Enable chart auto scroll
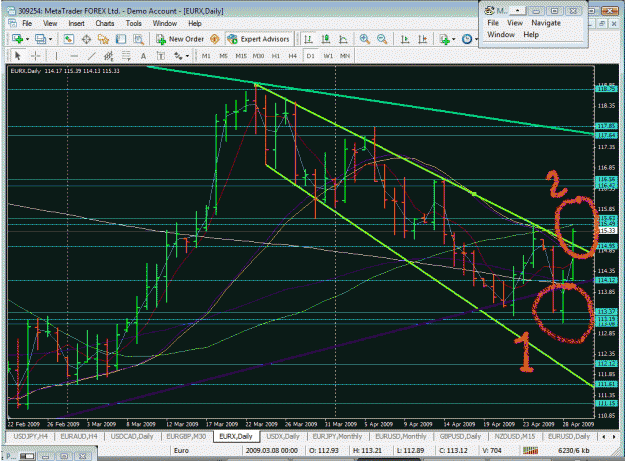This screenshot has height=461, width=625. pos(405,39)
